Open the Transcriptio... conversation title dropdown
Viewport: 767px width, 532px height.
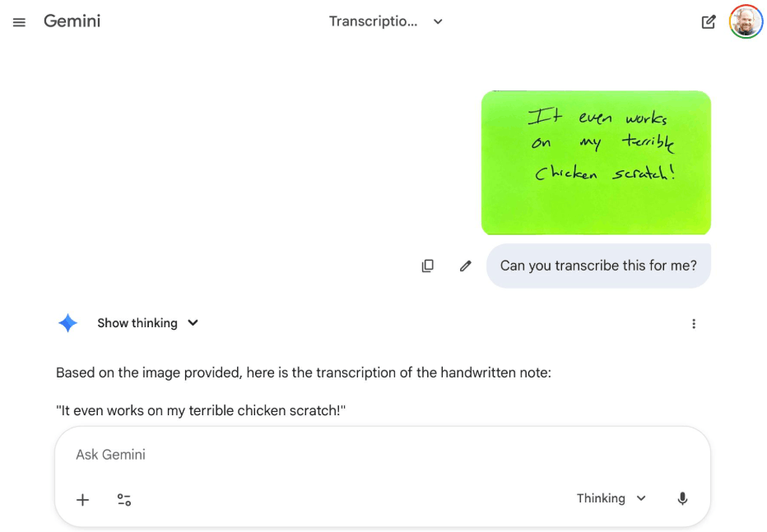[385, 21]
